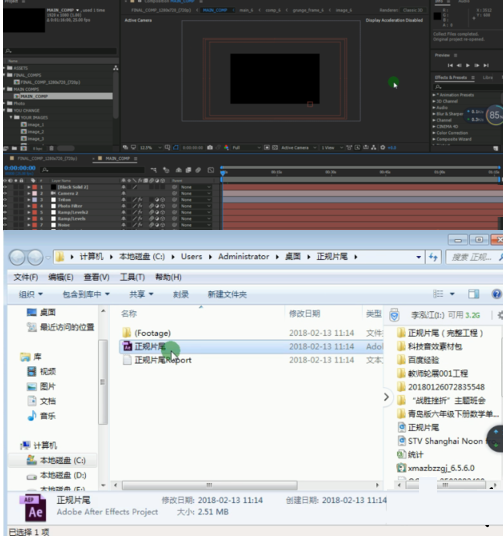Click the Reset Exposure icon in the viewer toolbar

coord(383,147)
